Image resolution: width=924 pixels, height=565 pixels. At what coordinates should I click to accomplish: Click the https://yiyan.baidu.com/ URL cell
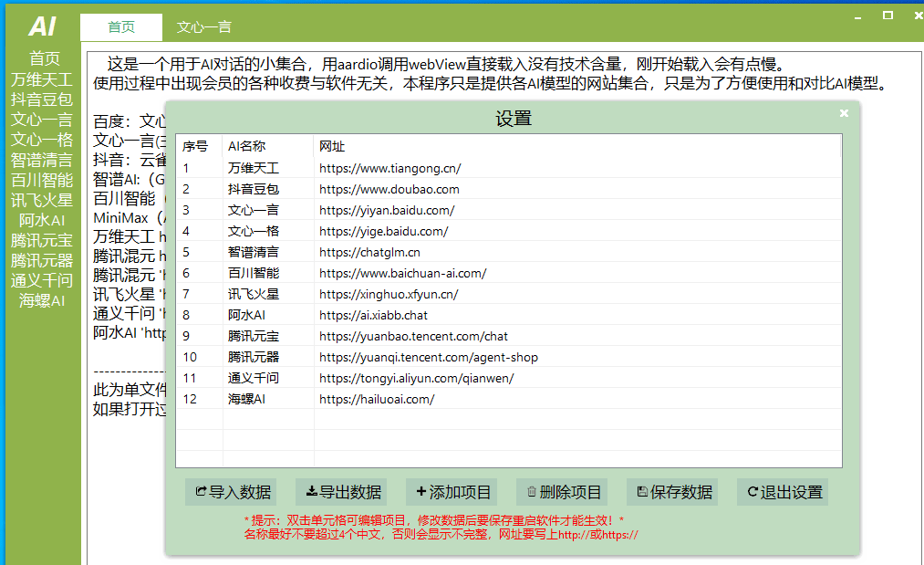[x=577, y=210]
